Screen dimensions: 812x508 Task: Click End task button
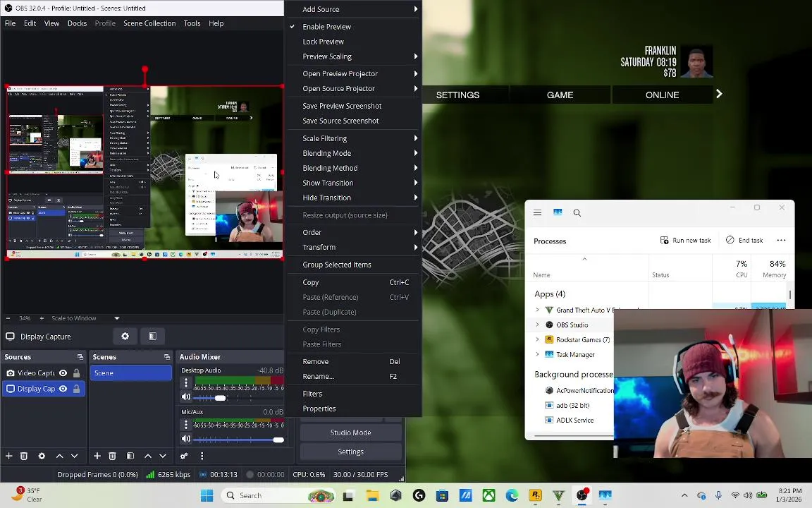tap(744, 241)
